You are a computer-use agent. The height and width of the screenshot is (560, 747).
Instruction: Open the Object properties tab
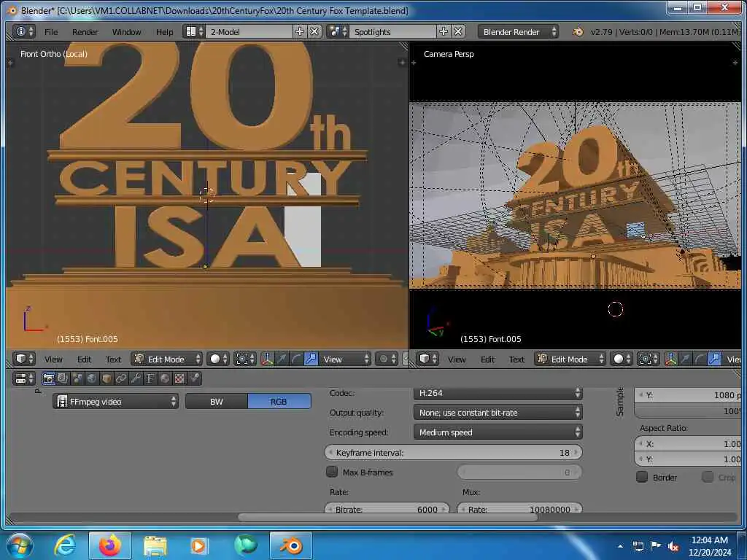107,378
